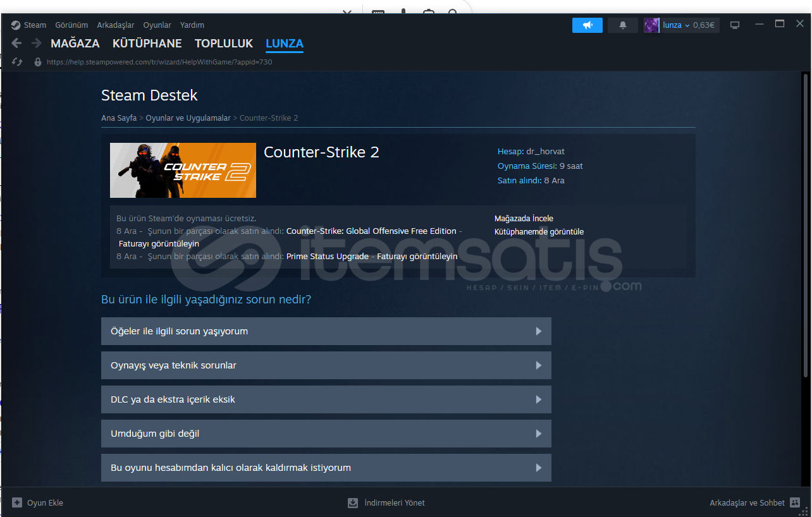This screenshot has width=812, height=517.
Task: Open the 'Arkadaşlar ve Sohbet' label
Action: click(747, 503)
